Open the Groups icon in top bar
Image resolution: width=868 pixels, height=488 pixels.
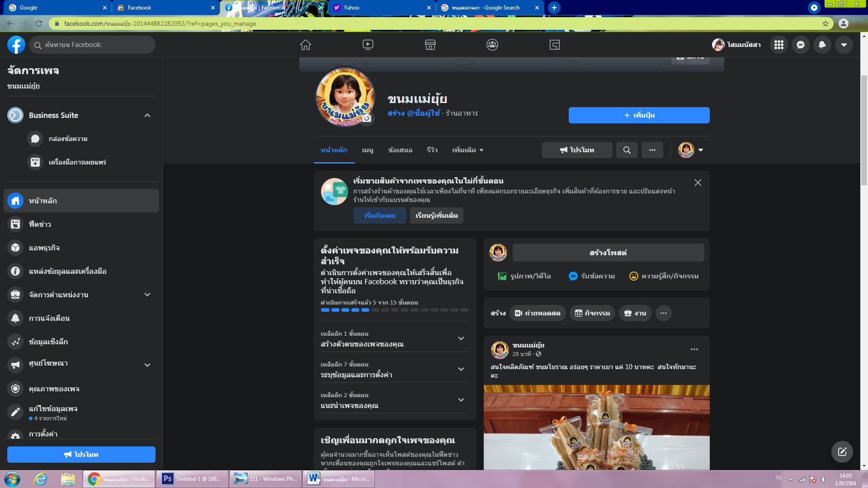492,45
